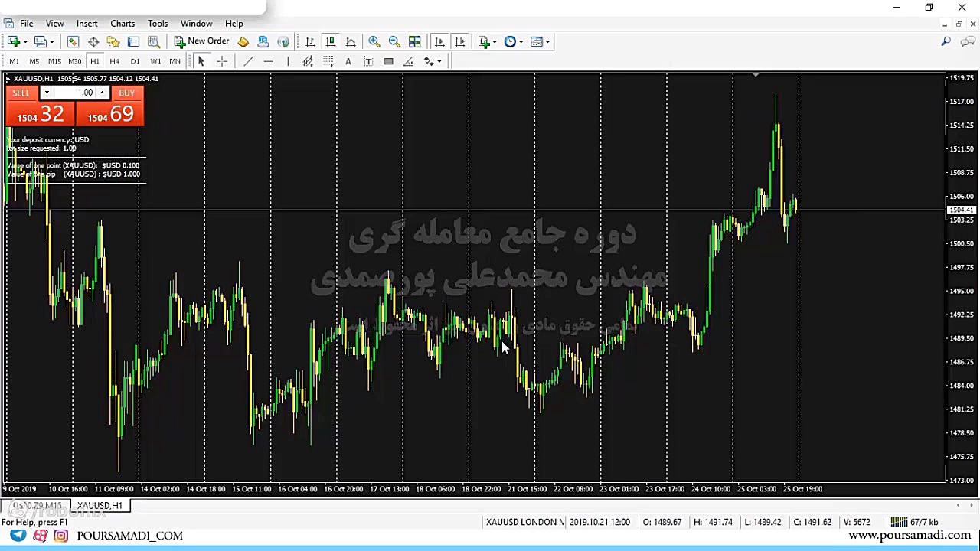
Task: Open the Tools menu
Action: point(158,24)
